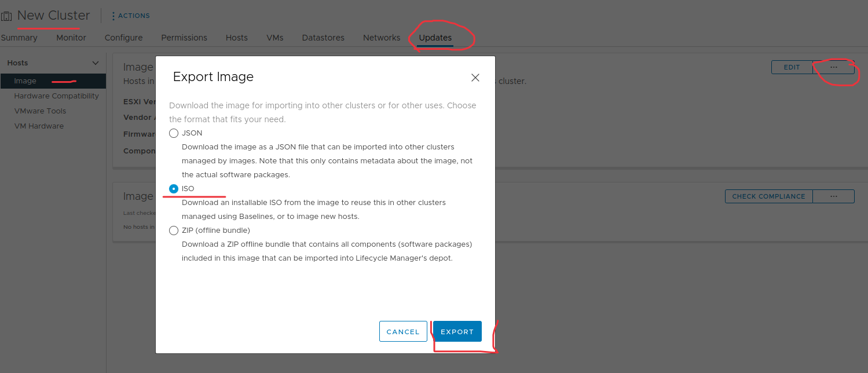Run CHECK COMPLIANCE for the image
Screen dimensions: 868x373
(x=768, y=196)
